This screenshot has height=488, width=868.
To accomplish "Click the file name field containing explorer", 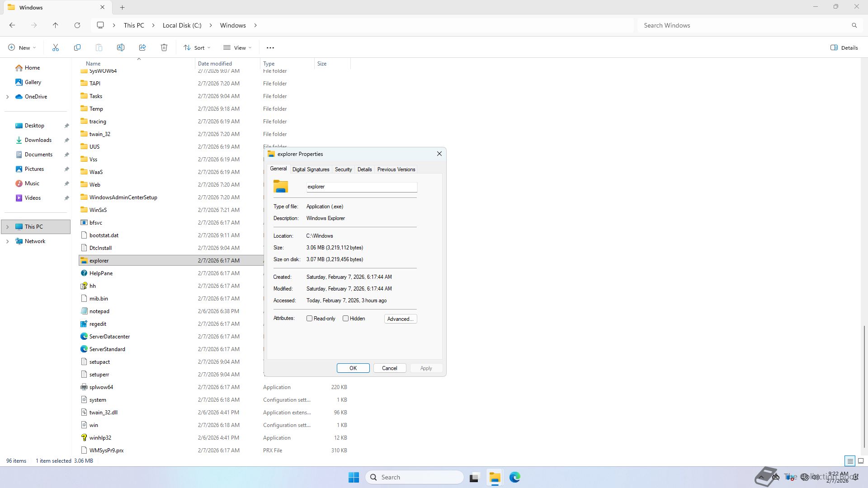I will click(x=362, y=187).
